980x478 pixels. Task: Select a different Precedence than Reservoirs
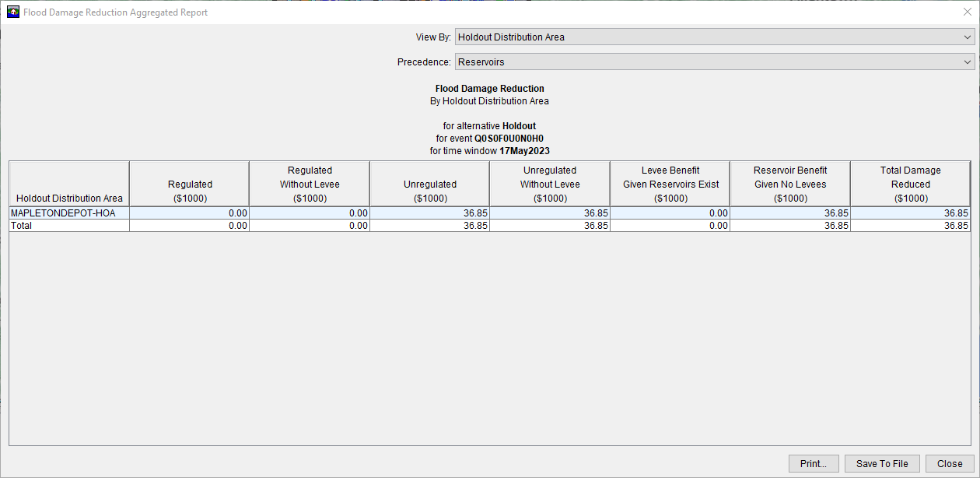pyautogui.click(x=713, y=62)
